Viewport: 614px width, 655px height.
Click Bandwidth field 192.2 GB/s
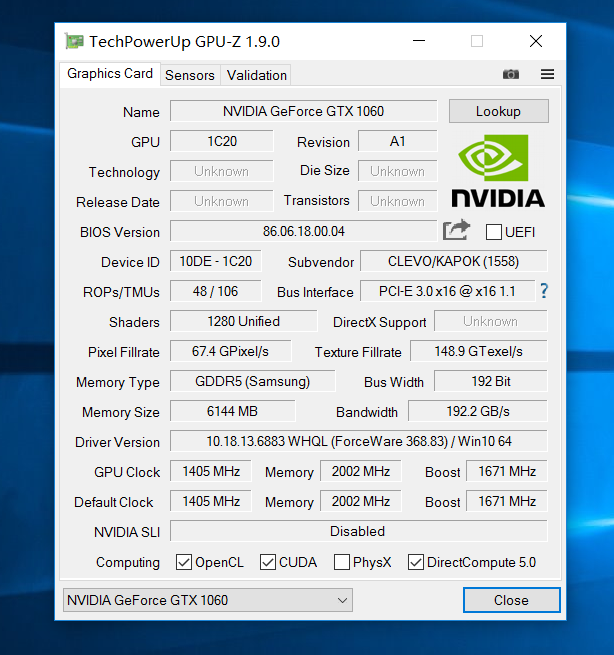click(478, 411)
